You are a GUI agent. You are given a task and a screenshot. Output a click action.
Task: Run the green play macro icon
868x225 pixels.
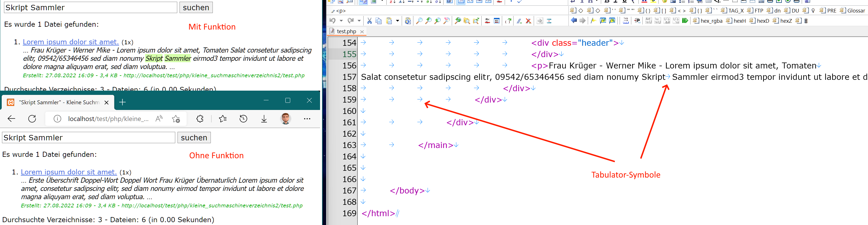685,21
